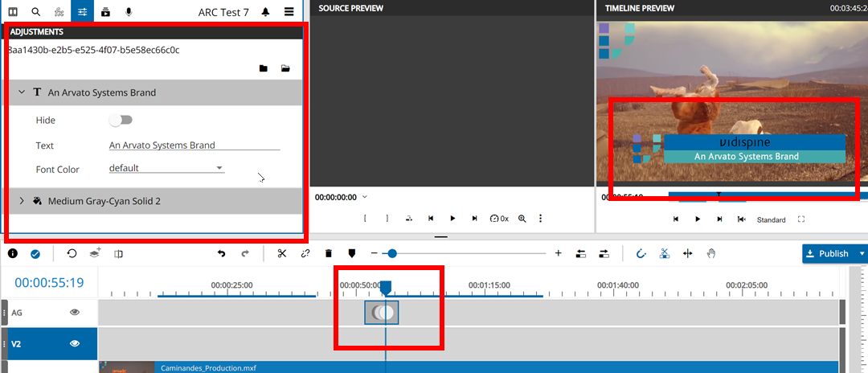
Task: Open the Font Color dropdown
Action: coord(166,168)
